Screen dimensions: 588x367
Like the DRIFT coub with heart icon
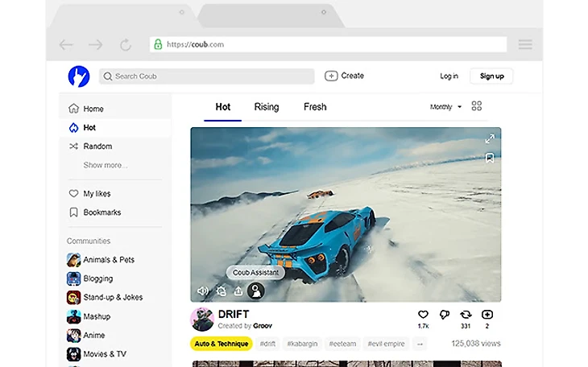pos(423,315)
